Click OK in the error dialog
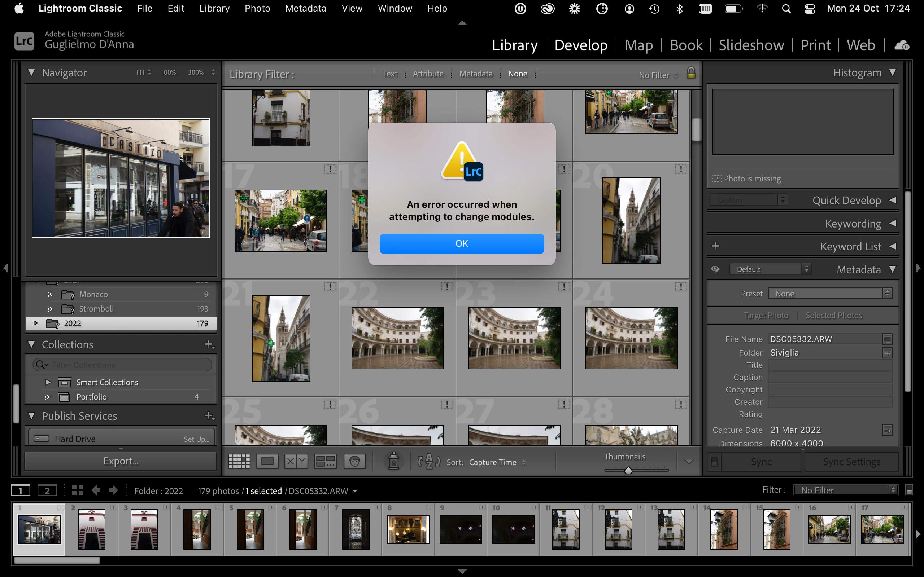The height and width of the screenshot is (577, 924). [461, 243]
